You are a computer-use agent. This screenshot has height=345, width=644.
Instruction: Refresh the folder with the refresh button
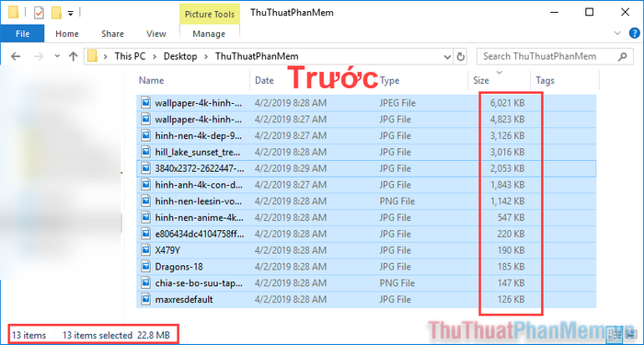(460, 57)
